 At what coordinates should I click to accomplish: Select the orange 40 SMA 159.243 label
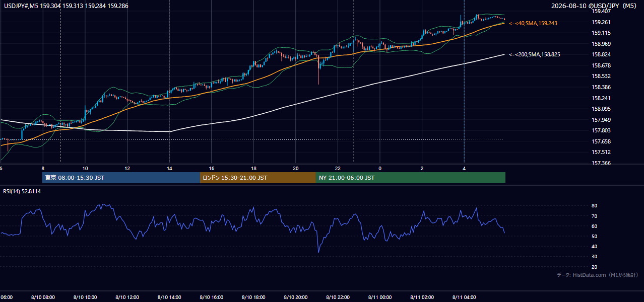pos(533,23)
